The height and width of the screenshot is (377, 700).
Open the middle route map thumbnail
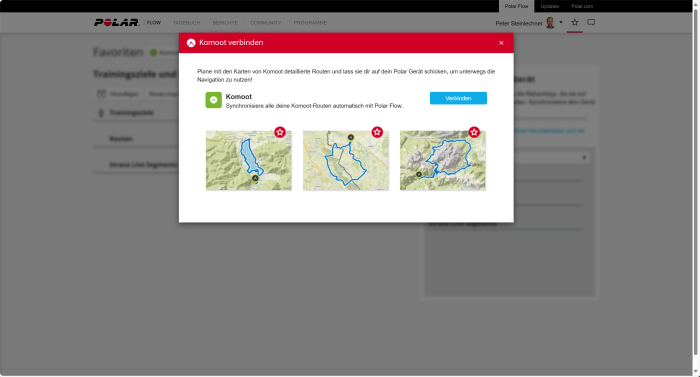(x=346, y=160)
